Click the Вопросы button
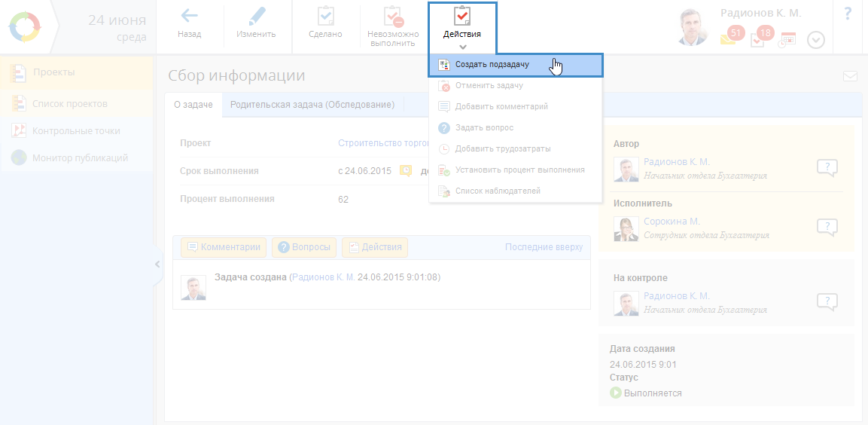Screen dimensions: 868x425 pos(304,247)
